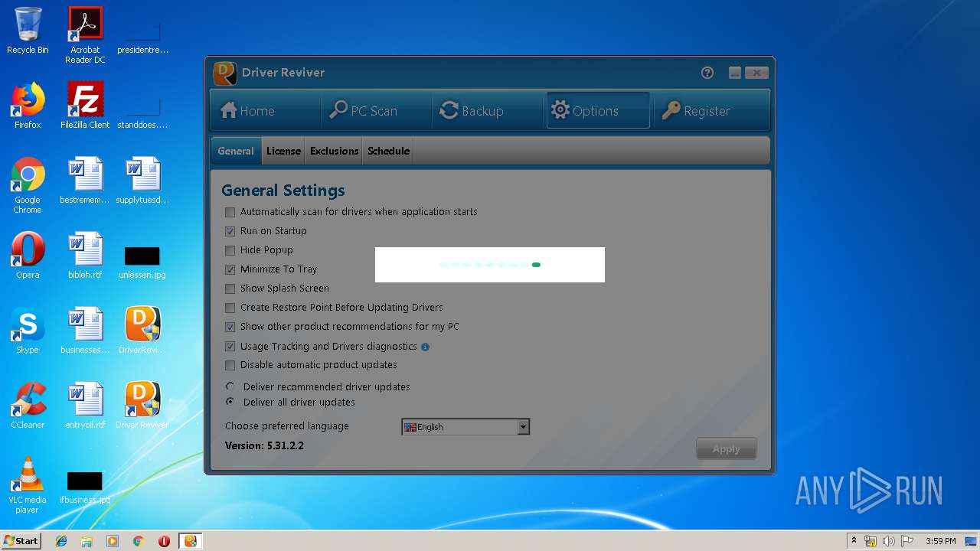The image size is (980, 551).
Task: Open the Options section
Action: click(x=598, y=111)
